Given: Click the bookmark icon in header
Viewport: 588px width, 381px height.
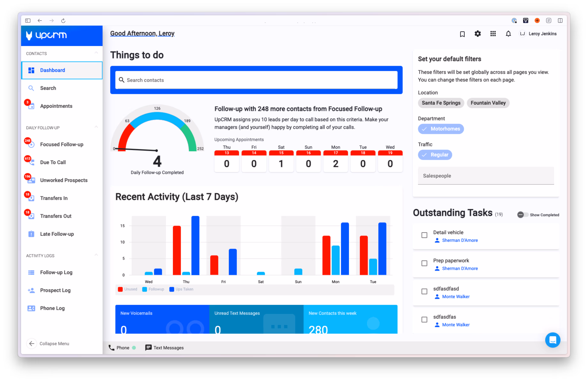Looking at the screenshot, I should (x=462, y=34).
